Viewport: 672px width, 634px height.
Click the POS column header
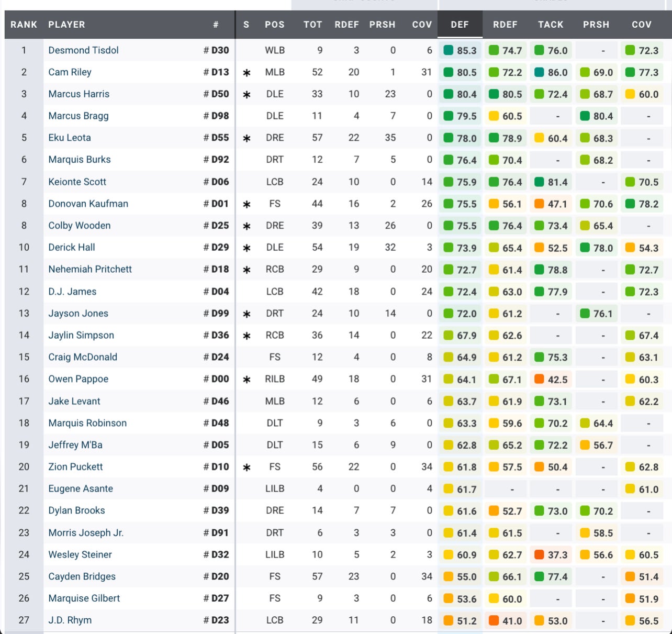[x=274, y=25]
